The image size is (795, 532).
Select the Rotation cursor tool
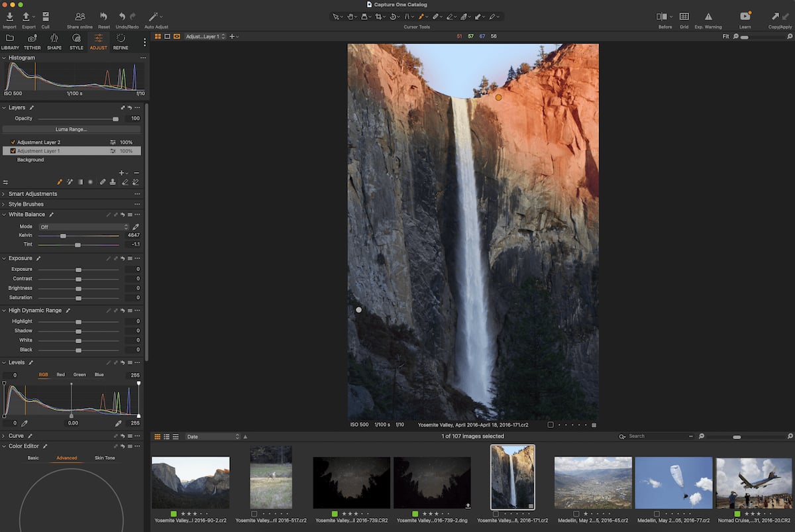[394, 17]
